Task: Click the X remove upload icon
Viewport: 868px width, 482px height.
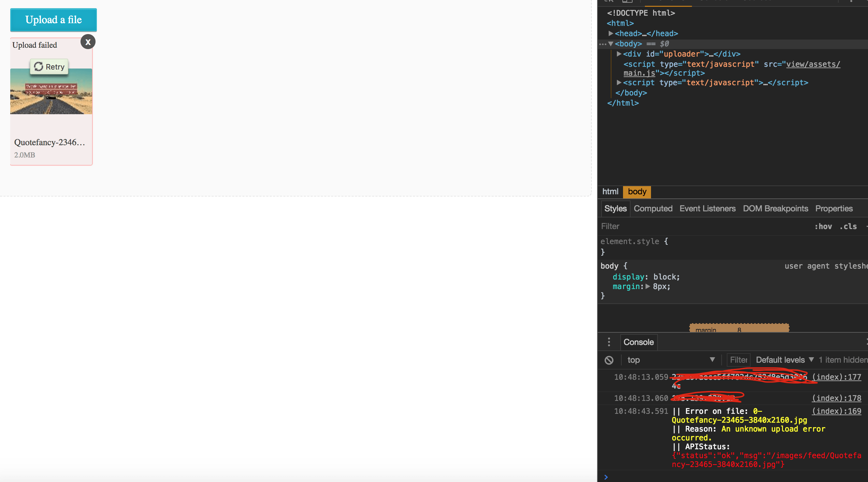Action: tap(88, 42)
